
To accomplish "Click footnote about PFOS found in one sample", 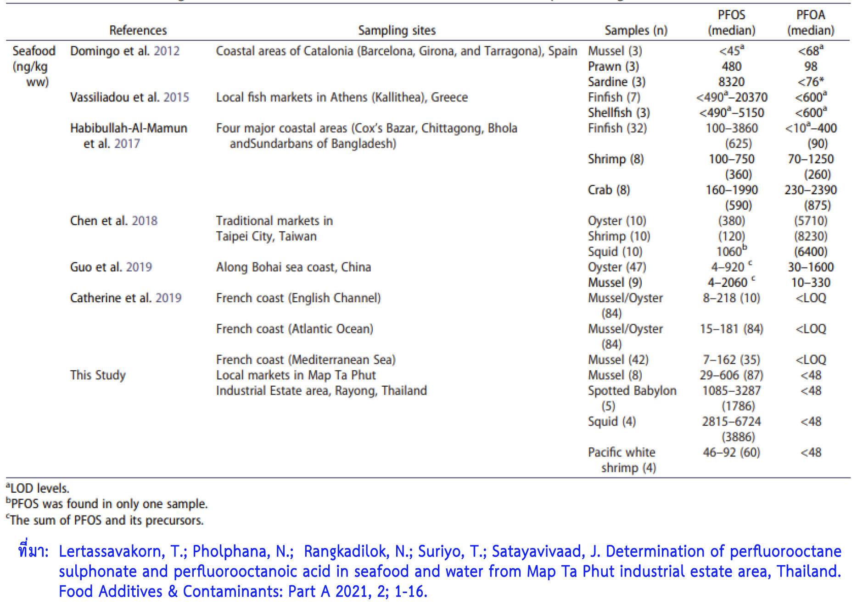I will [107, 504].
